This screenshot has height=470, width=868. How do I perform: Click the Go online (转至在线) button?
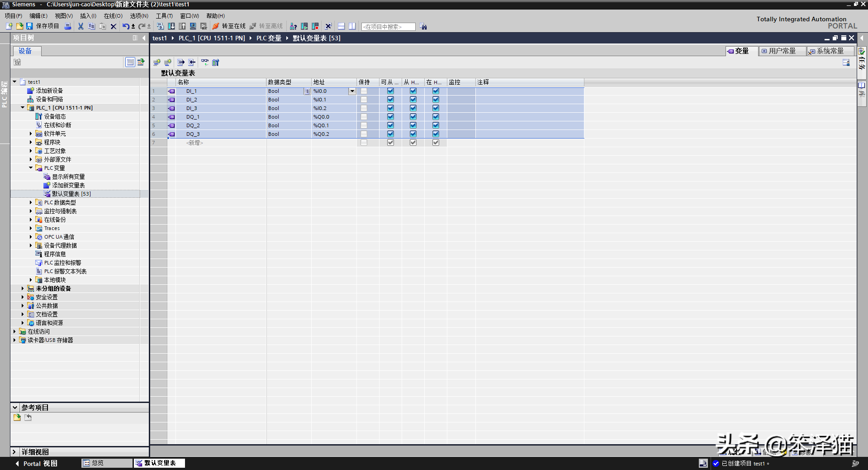[229, 26]
